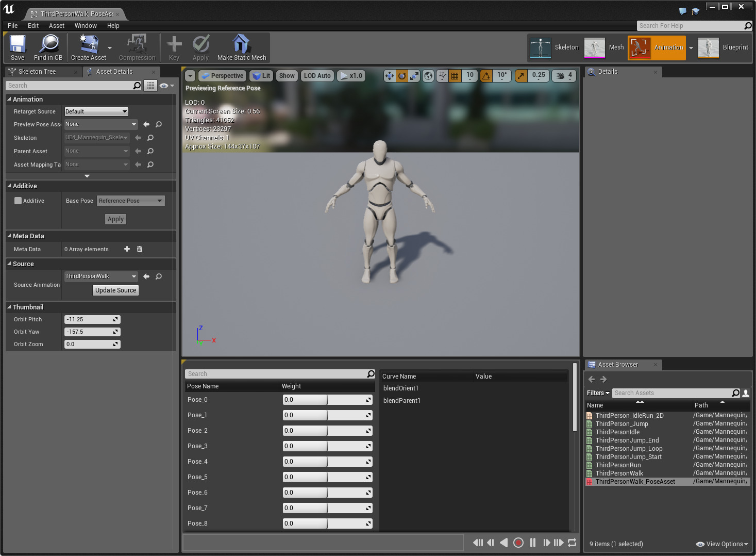Open the Retarget Source dropdown

[96, 111]
